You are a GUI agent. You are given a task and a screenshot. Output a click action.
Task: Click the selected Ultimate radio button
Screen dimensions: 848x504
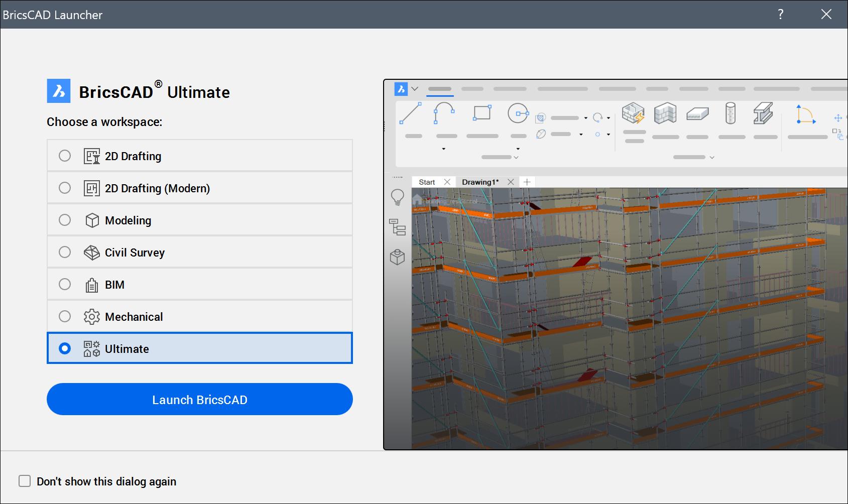pos(65,348)
